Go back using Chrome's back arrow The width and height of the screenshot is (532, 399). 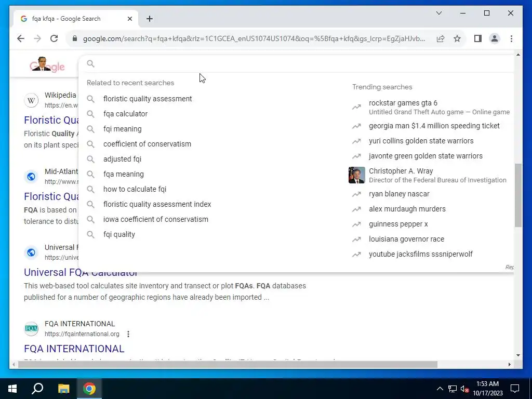pos(21,38)
